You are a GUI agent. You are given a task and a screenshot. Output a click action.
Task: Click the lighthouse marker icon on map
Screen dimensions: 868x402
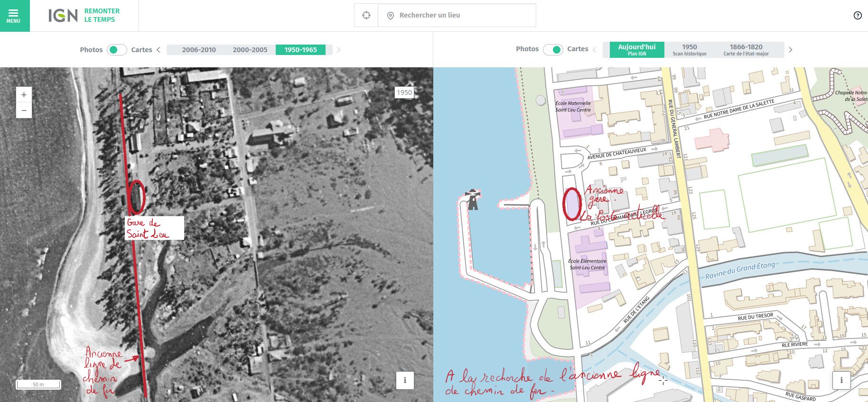[x=473, y=200]
